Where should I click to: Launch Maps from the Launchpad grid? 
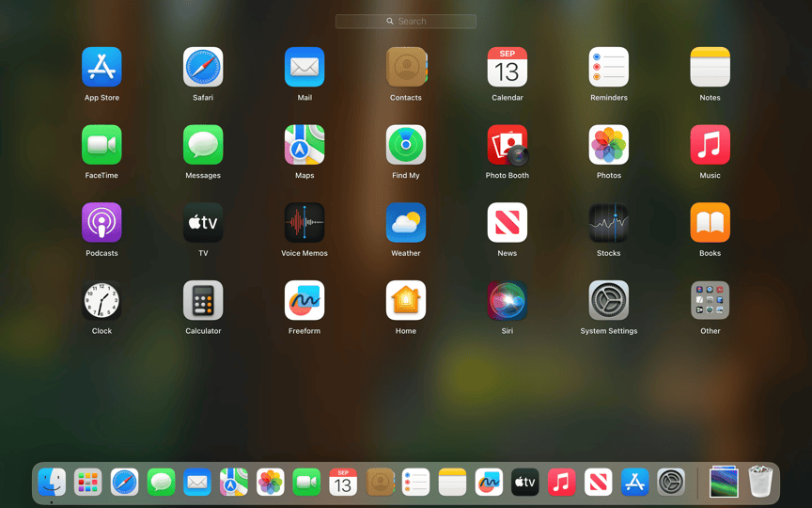304,145
